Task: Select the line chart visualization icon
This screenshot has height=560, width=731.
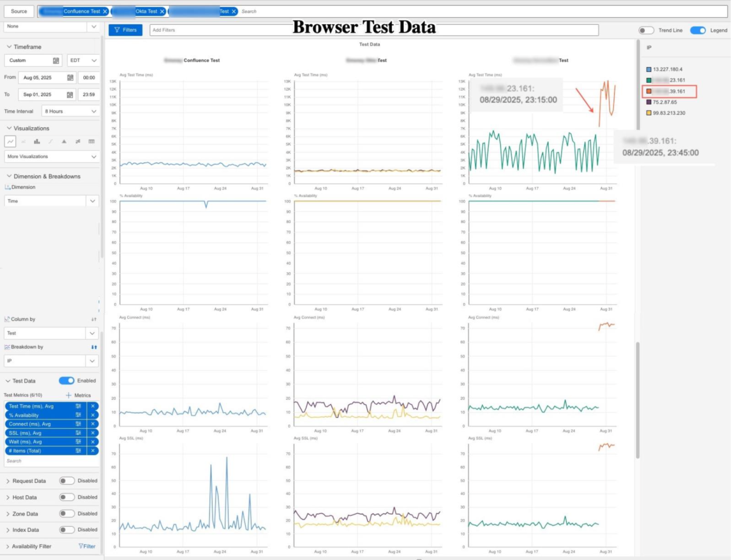Action: (x=10, y=141)
